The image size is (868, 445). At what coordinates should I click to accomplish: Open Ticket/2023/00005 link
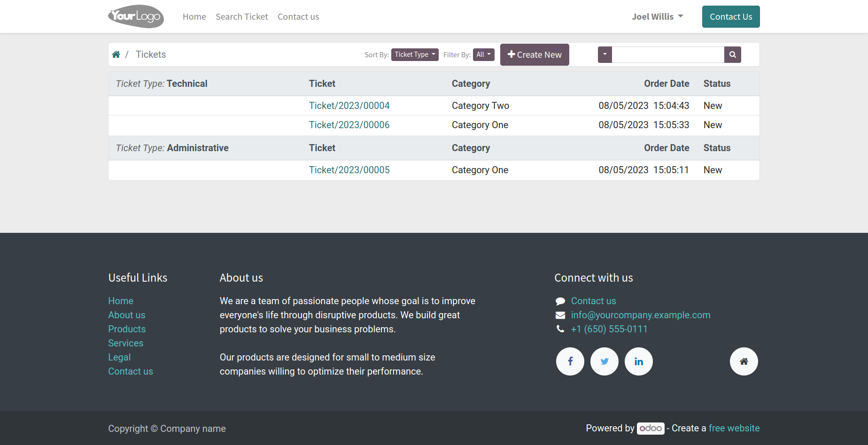pos(349,170)
